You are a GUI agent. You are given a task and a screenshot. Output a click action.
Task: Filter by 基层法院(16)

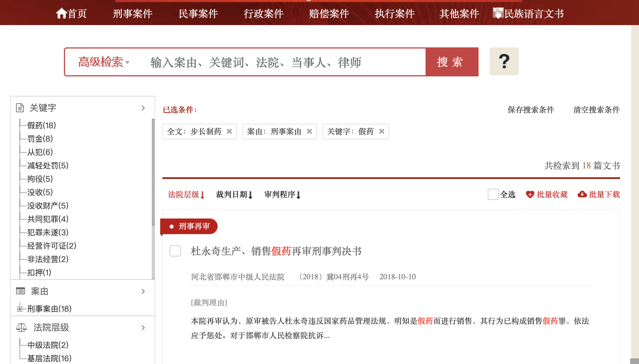click(x=49, y=358)
